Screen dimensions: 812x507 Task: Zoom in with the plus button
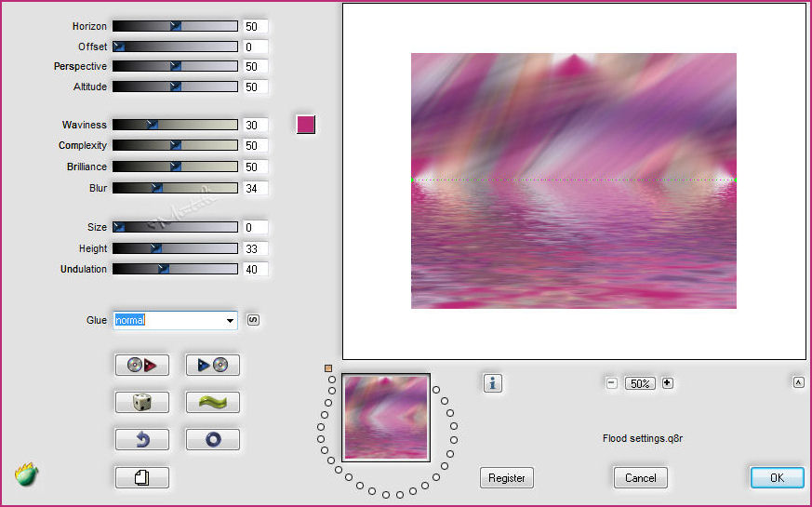click(667, 382)
